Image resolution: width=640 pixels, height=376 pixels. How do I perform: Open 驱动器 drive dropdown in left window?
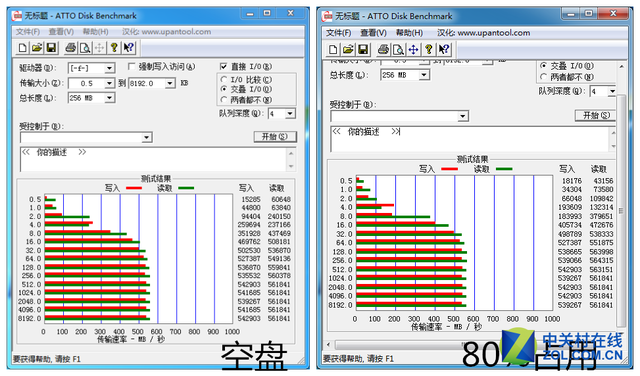click(x=109, y=68)
